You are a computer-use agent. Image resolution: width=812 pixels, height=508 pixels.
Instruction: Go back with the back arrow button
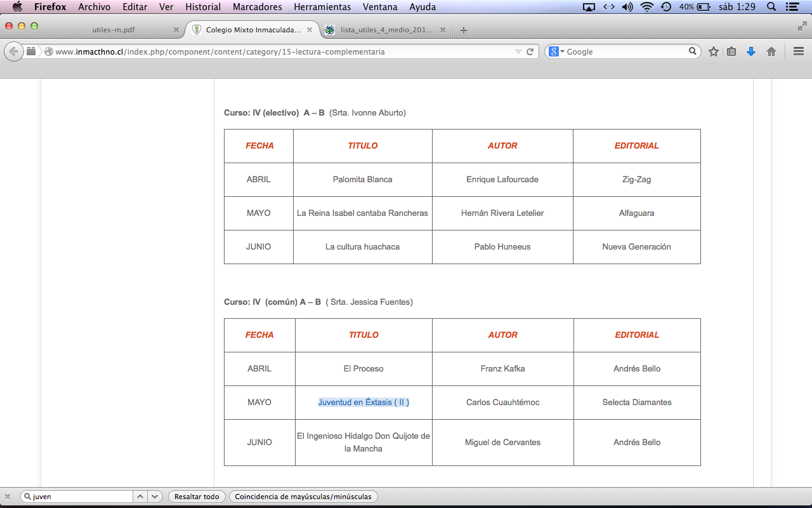[x=13, y=51]
